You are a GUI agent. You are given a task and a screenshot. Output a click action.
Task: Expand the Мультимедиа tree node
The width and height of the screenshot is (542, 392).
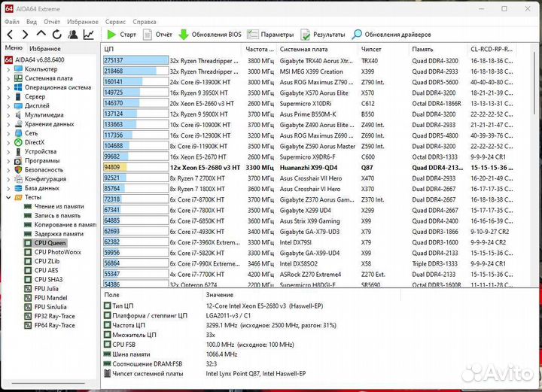tap(8, 115)
